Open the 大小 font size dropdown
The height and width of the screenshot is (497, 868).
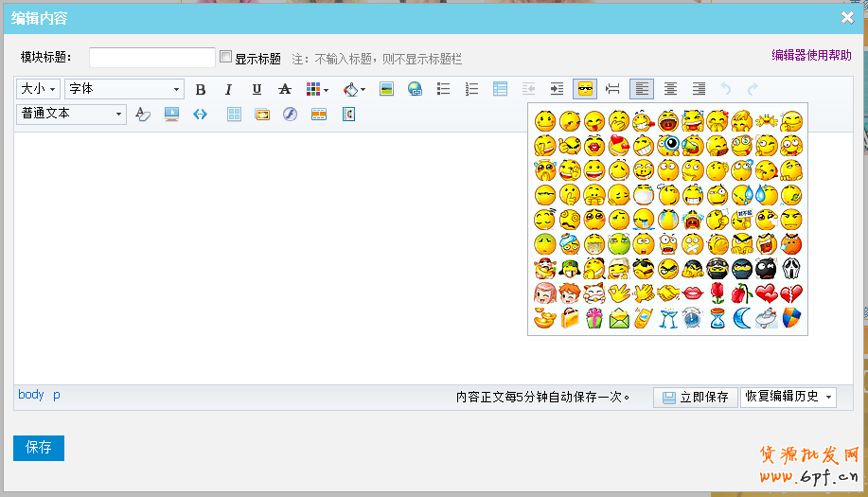(38, 89)
